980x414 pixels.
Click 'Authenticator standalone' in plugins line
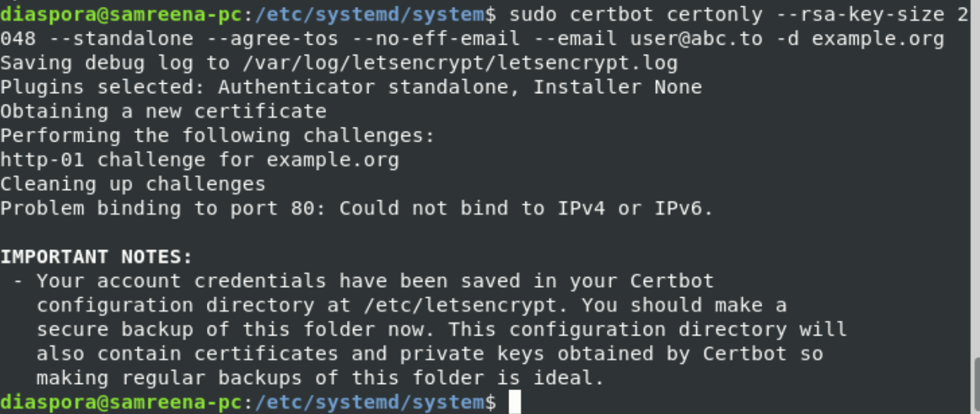coord(364,87)
